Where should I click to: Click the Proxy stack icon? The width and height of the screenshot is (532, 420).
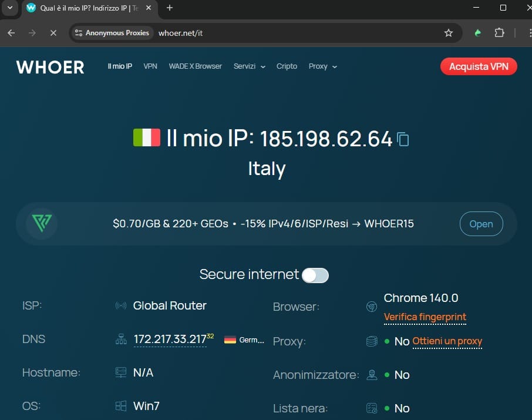pos(371,341)
